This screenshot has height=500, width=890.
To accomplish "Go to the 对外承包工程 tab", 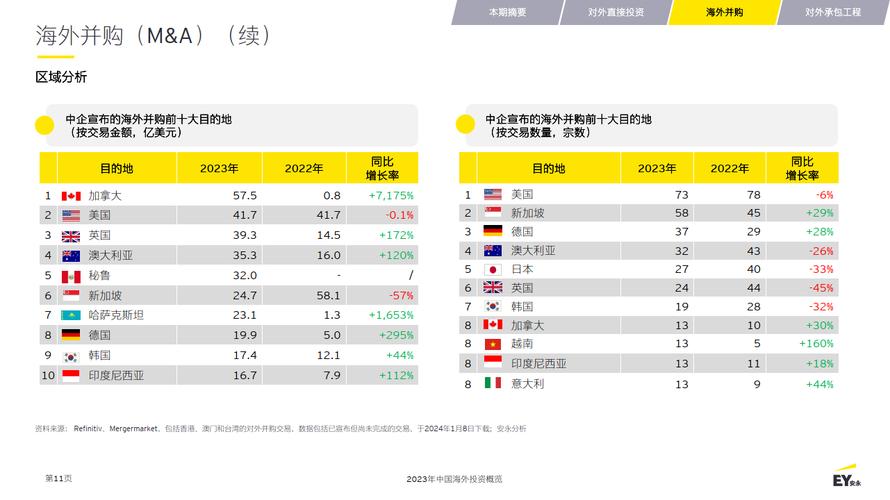I will 833,12.
